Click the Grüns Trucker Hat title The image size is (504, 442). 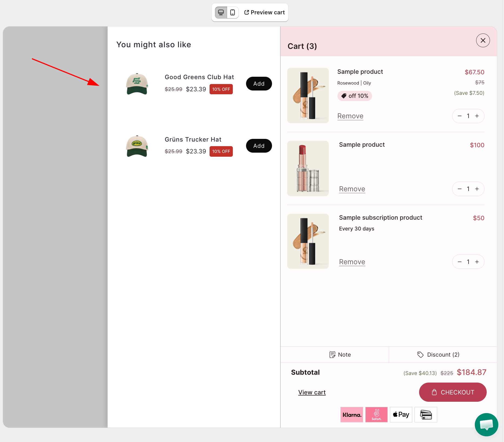(x=193, y=139)
